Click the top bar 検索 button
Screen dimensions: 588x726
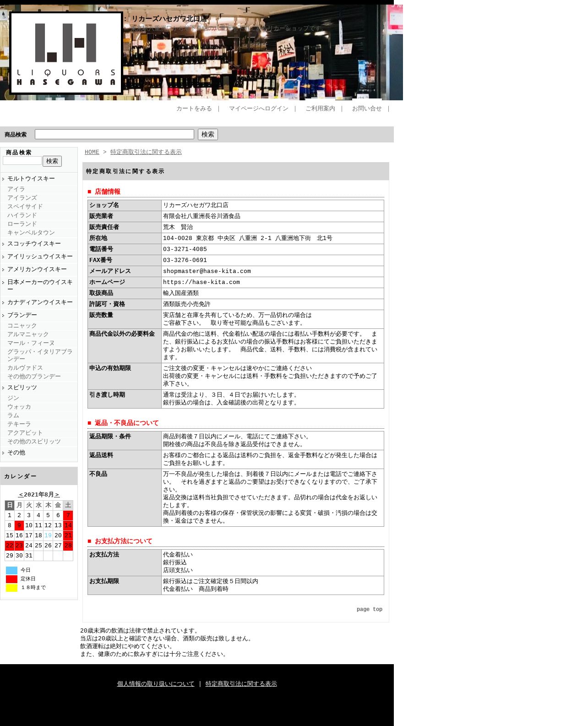click(208, 134)
